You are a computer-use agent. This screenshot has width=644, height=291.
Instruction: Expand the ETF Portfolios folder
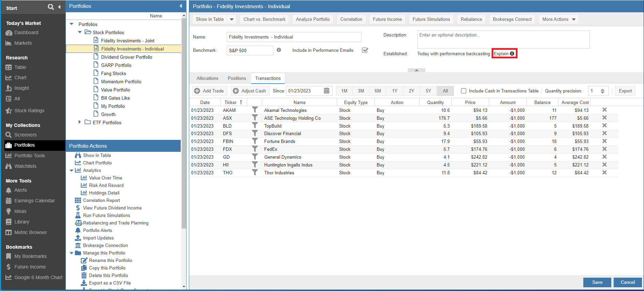[79, 122]
